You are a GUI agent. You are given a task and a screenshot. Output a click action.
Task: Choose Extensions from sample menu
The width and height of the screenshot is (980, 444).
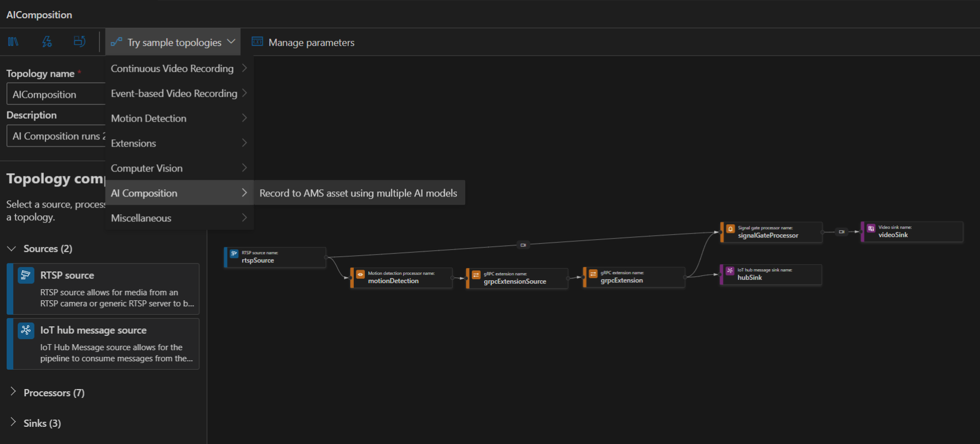click(x=179, y=143)
